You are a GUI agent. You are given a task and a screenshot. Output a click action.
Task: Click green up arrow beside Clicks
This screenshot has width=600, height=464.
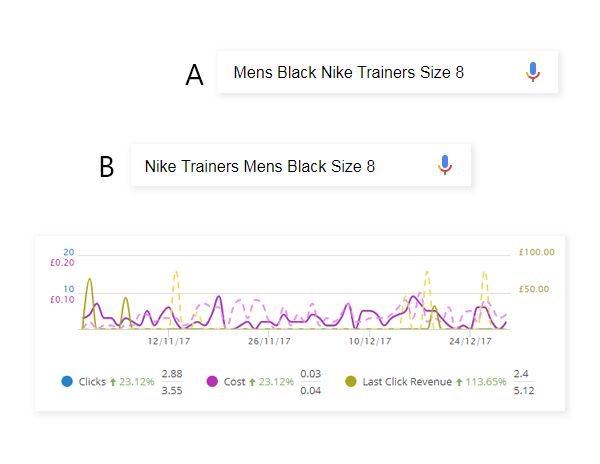point(113,382)
